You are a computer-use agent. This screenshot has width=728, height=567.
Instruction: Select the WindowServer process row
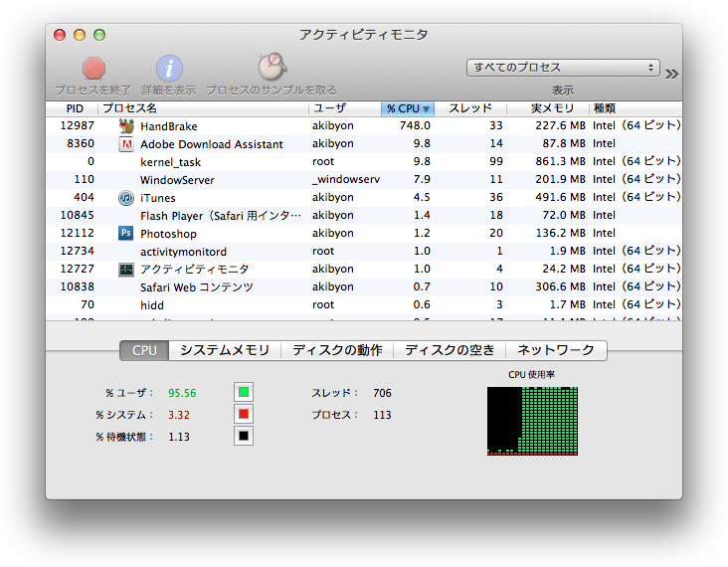pyautogui.click(x=364, y=180)
